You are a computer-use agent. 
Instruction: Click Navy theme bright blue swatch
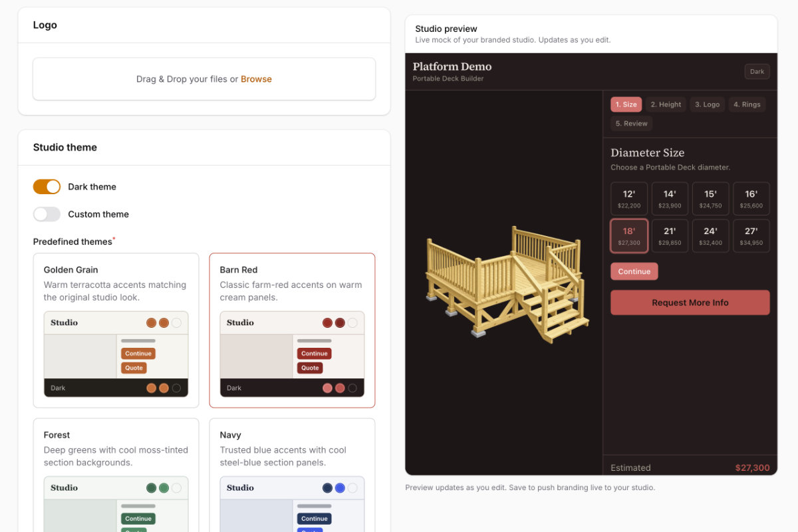pyautogui.click(x=340, y=487)
